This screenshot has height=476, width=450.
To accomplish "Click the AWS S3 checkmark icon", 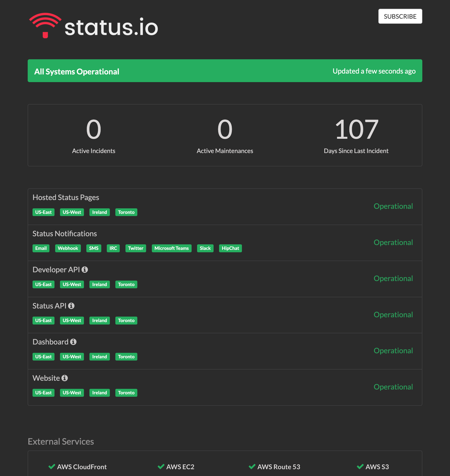I will [360, 466].
